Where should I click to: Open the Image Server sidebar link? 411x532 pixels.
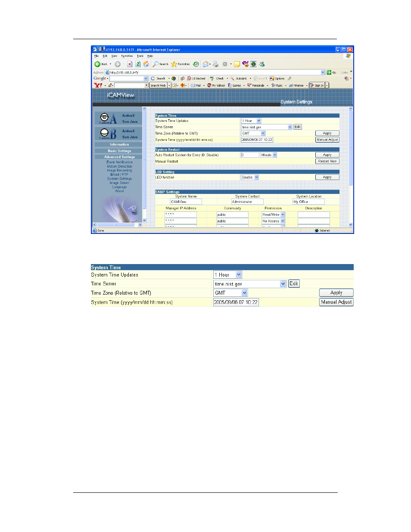119,183
